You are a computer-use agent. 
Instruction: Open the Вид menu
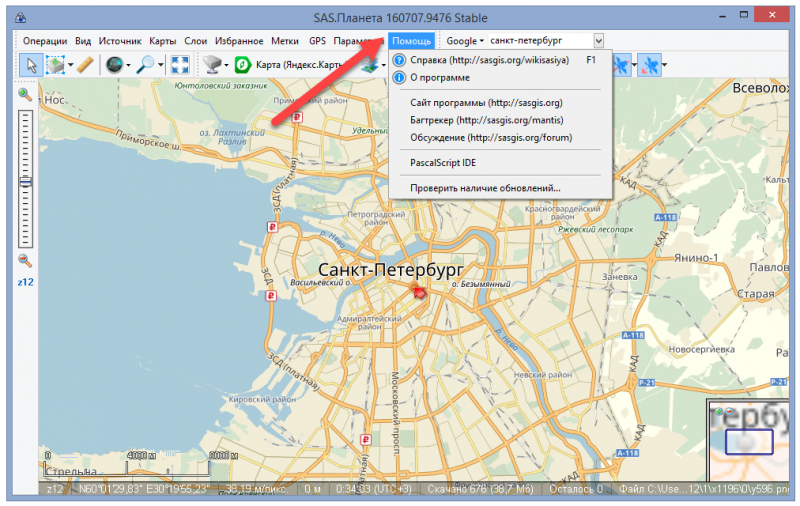tap(83, 41)
